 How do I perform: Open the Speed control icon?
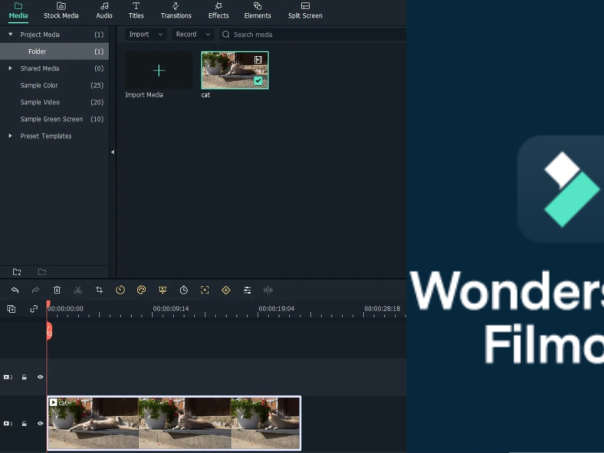(x=120, y=290)
